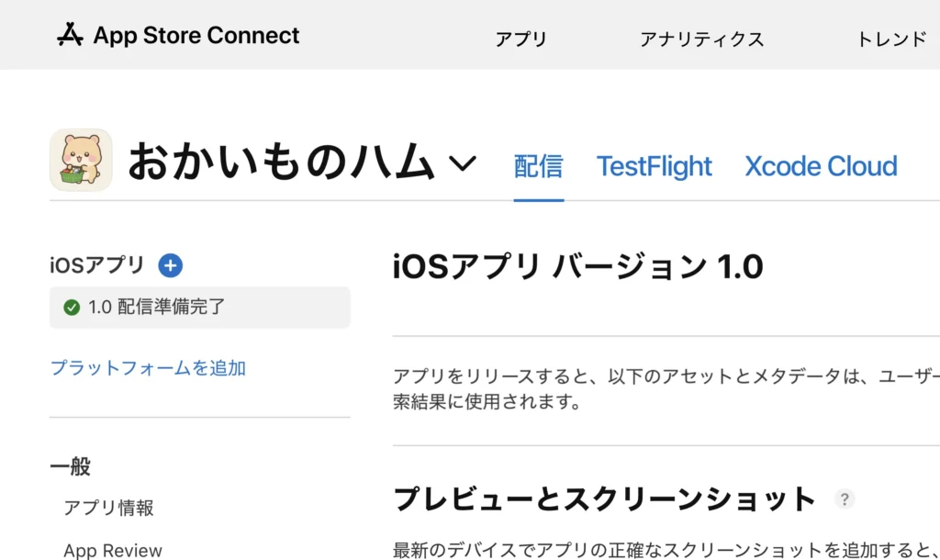Click the プラットフォームを追加 link
940x560 pixels.
click(147, 368)
